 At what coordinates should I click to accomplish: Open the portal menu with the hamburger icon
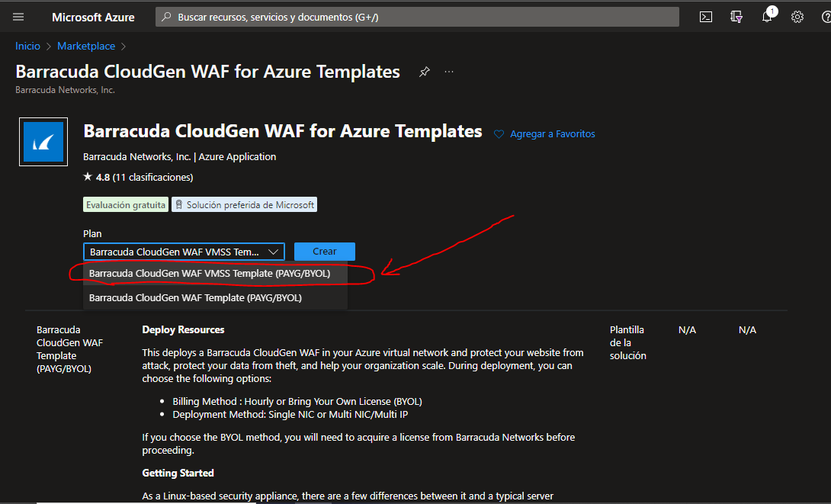click(x=18, y=17)
